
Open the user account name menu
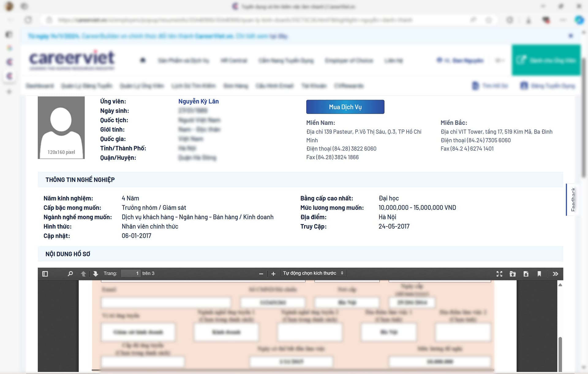click(460, 60)
